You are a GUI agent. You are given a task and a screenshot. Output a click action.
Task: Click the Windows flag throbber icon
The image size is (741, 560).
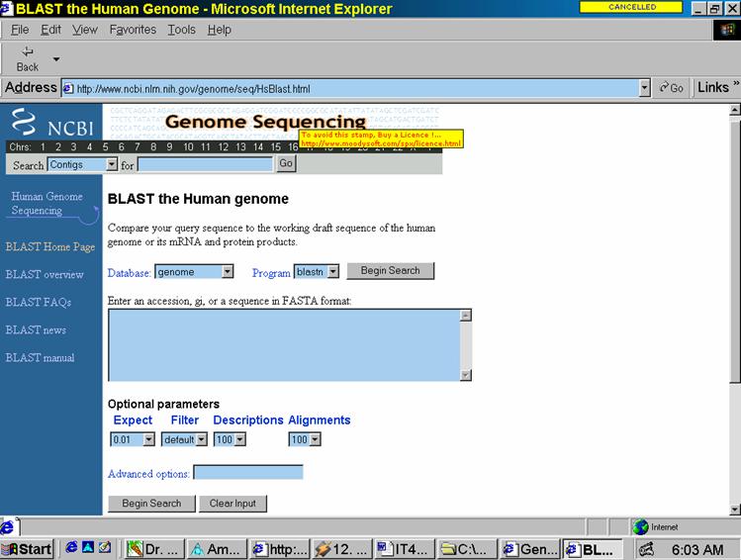pos(726,30)
